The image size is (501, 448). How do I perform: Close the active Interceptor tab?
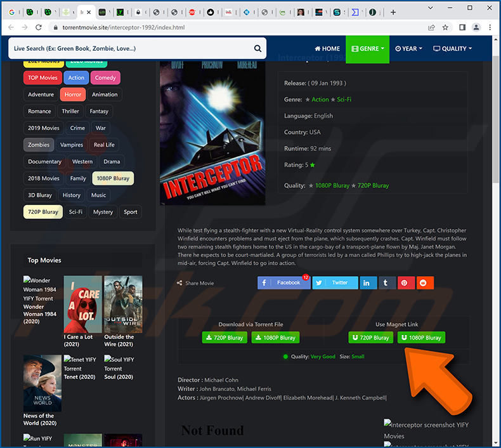[x=89, y=12]
